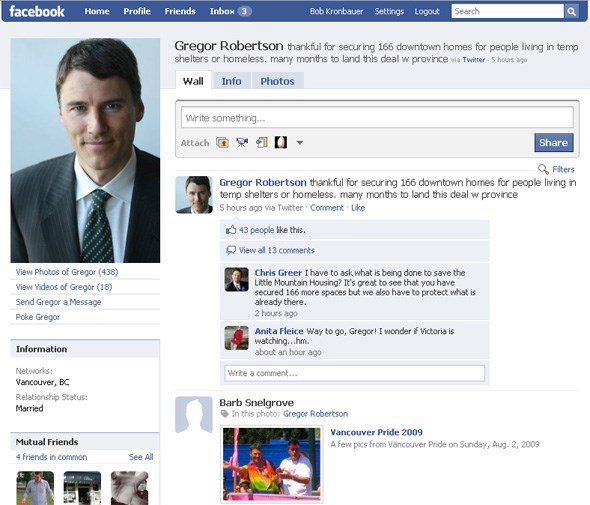Open Anita Fleice's profile name
590x505 pixels.
pos(279,331)
